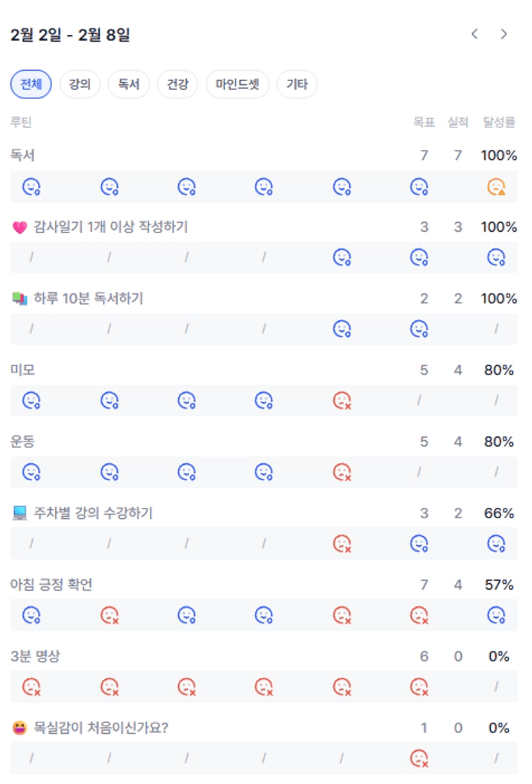Switch to the 강의 filter tab
Viewport: 532px width, 784px height.
(80, 84)
